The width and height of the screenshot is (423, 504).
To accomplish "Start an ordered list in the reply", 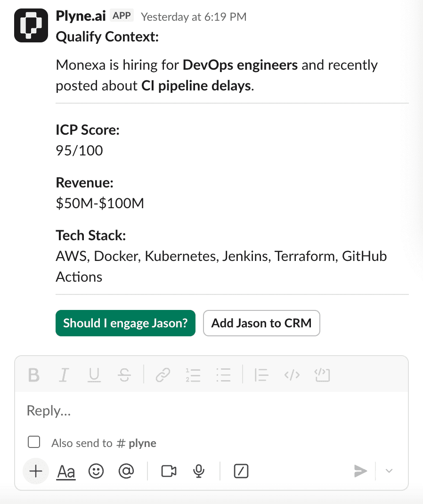I will pos(193,375).
